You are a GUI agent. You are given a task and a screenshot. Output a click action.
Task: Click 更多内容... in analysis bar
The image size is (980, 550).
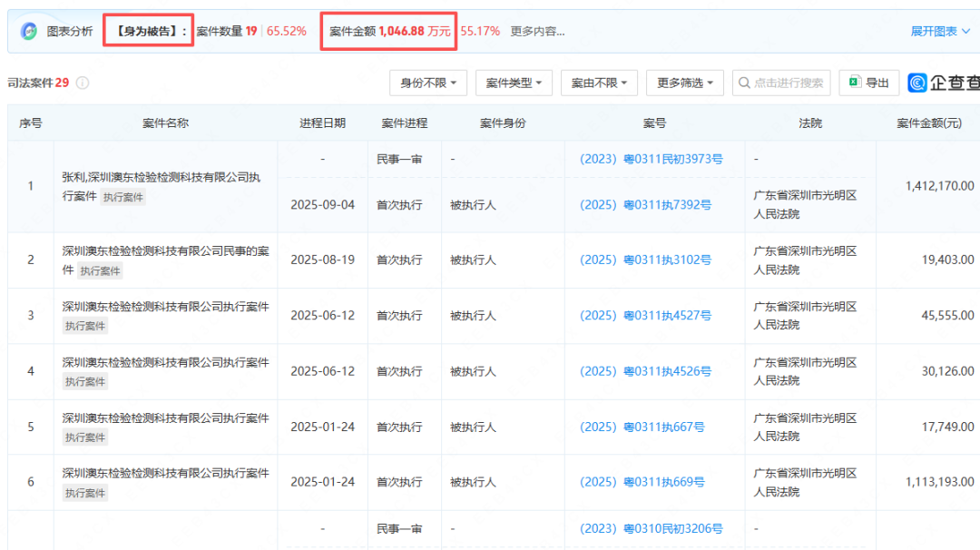click(537, 31)
